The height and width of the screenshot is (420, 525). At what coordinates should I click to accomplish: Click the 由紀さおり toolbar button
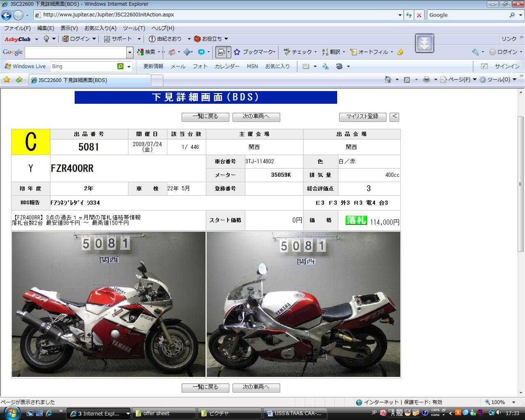[165, 39]
